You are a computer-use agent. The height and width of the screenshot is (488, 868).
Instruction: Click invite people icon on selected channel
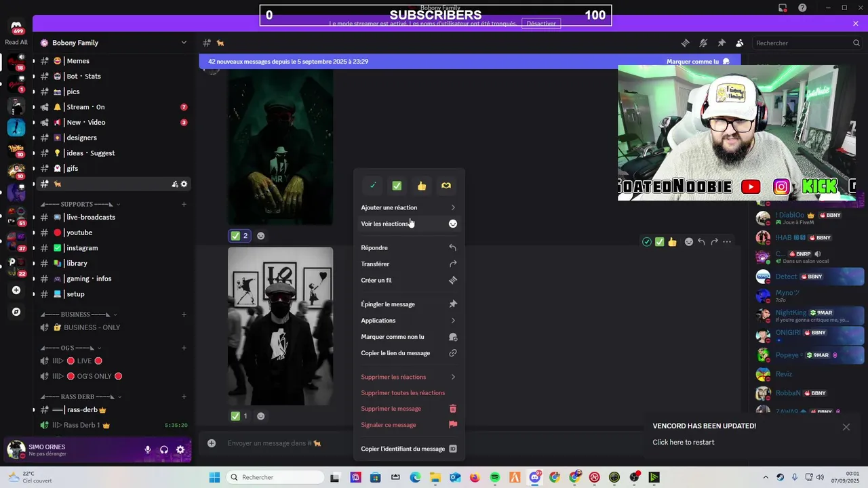175,184
